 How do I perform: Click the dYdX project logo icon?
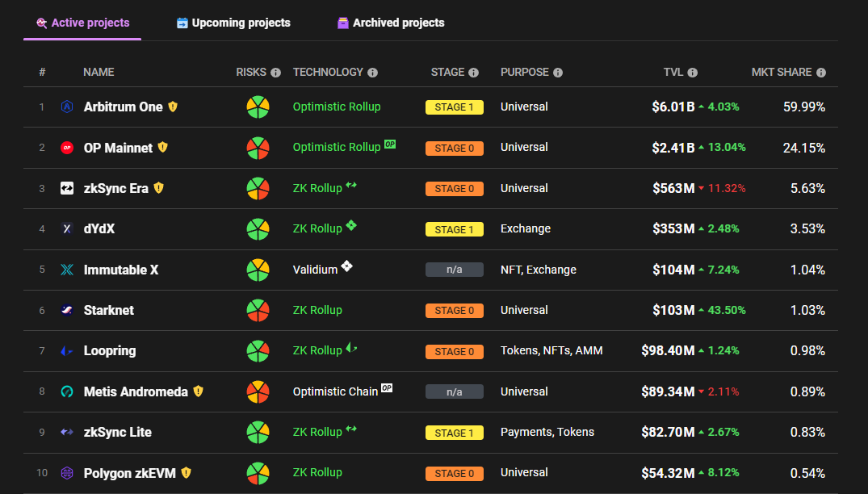67,229
